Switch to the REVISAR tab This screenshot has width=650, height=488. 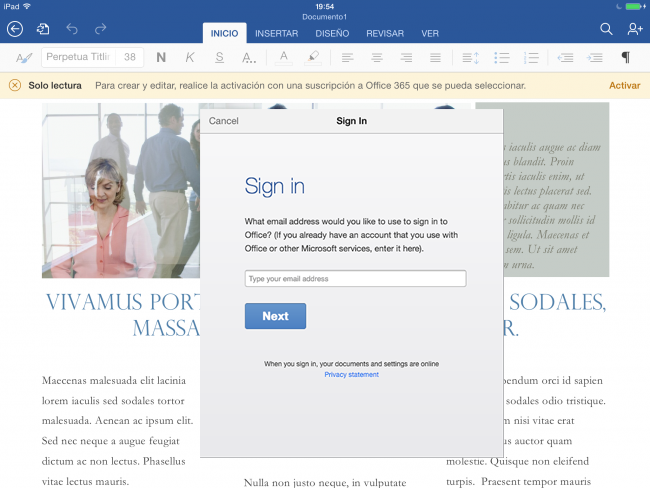385,33
